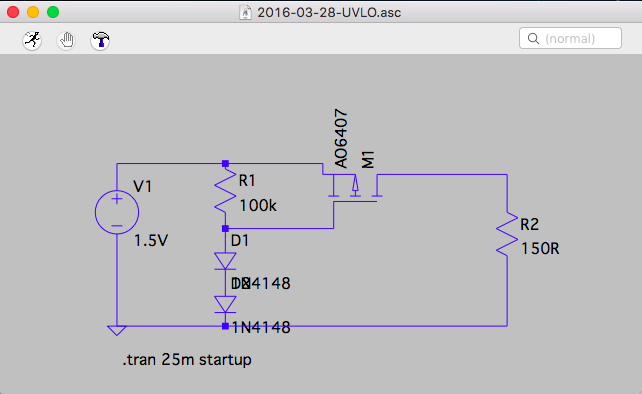The width and height of the screenshot is (642, 394).
Task: Click the ground symbol below V1
Action: tap(117, 331)
